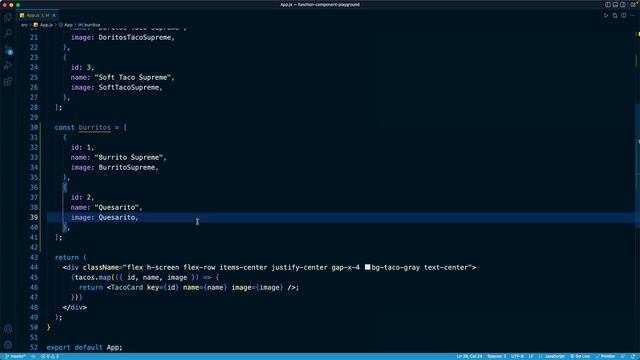Toggle bottom panel layout icon
This screenshot has height=360, width=640.
coord(615,4)
